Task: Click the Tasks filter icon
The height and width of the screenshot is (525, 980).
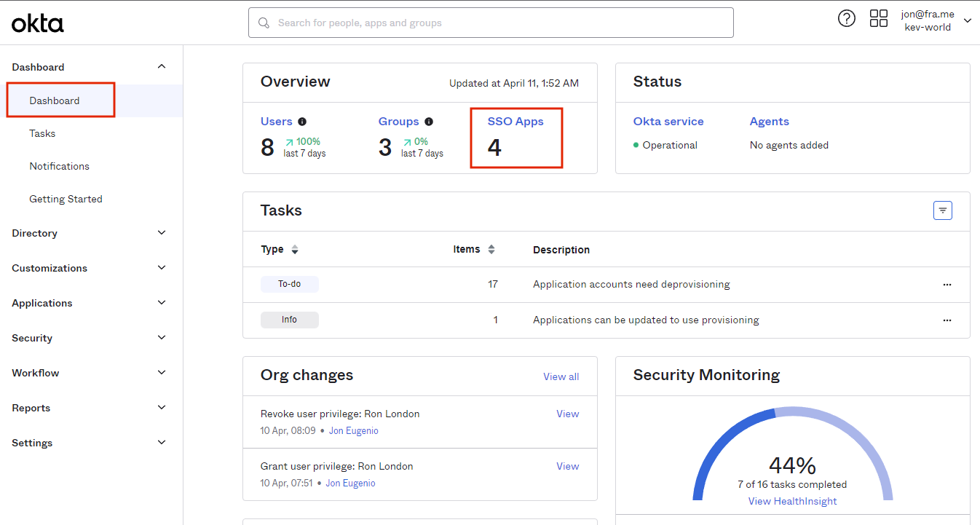Action: 943,210
